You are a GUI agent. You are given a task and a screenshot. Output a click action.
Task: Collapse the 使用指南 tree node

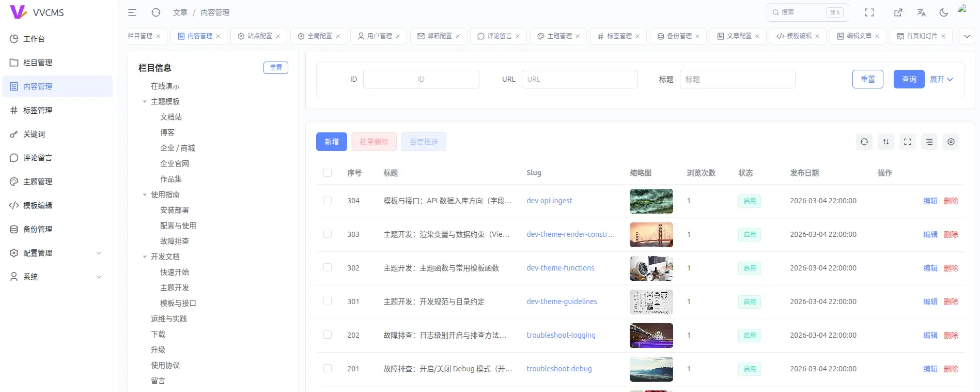point(145,194)
